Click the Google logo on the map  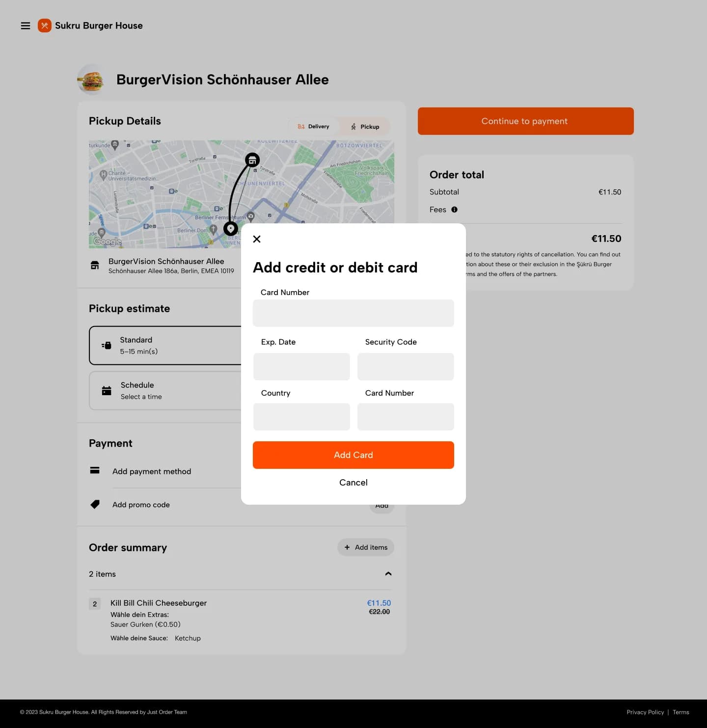pyautogui.click(x=108, y=242)
